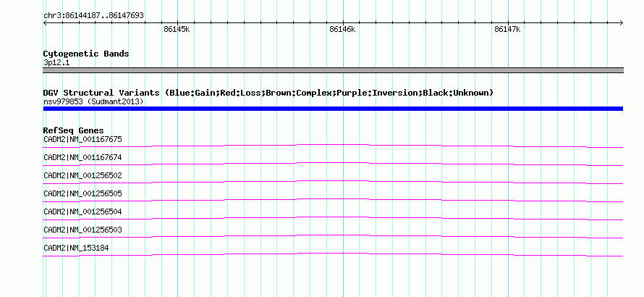Click the 86147k ruler tick label

pyautogui.click(x=508, y=29)
